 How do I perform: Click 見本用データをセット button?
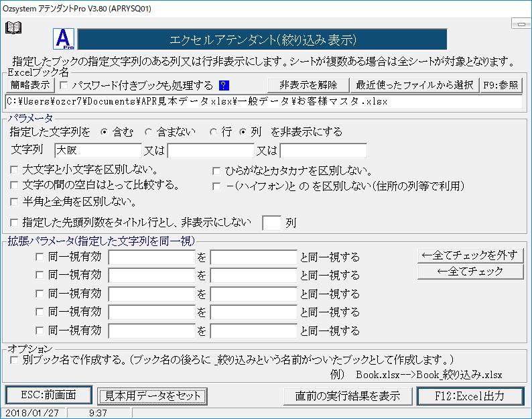click(x=152, y=396)
